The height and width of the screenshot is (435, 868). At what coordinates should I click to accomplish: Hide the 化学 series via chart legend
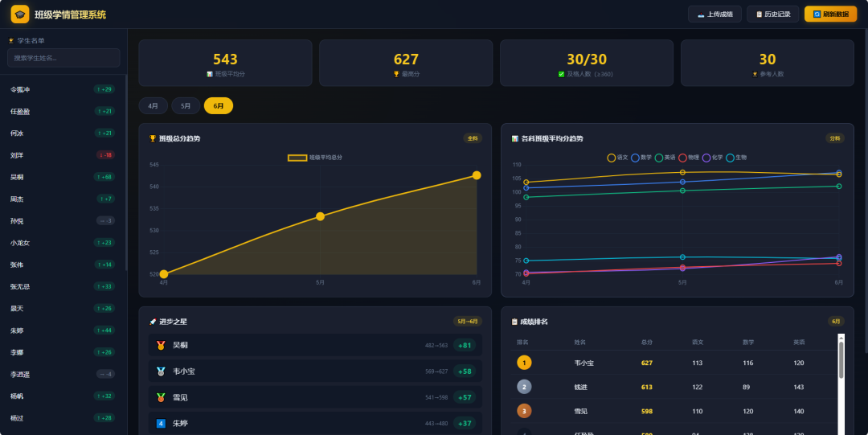pyautogui.click(x=713, y=158)
